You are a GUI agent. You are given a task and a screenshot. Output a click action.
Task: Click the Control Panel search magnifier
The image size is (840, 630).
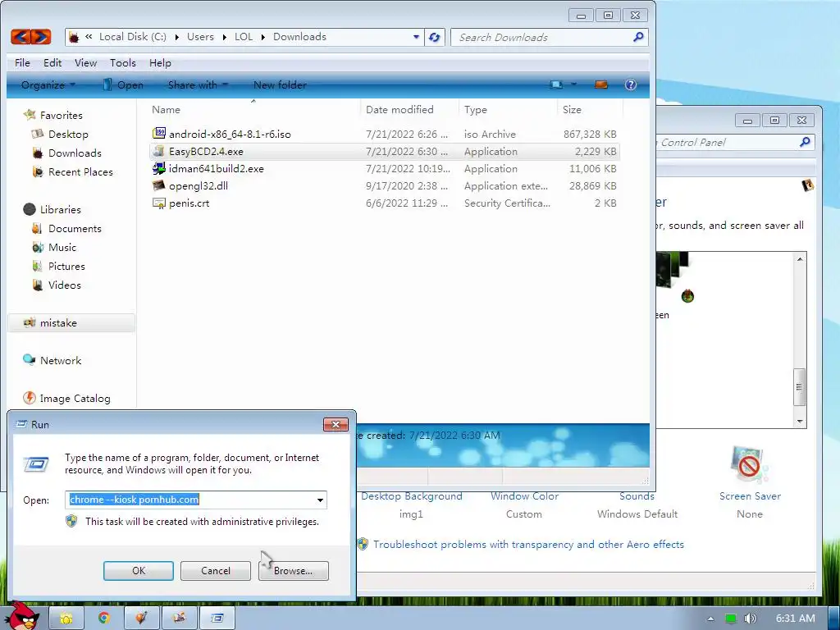(805, 142)
